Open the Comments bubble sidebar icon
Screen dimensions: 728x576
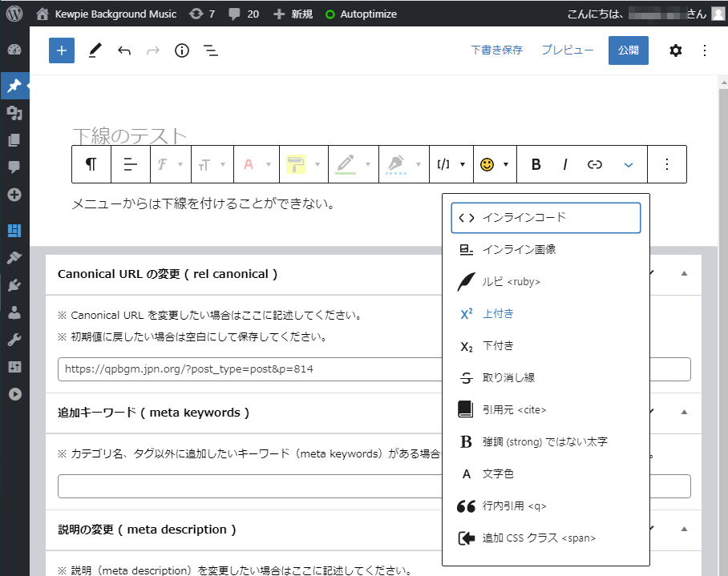click(14, 167)
